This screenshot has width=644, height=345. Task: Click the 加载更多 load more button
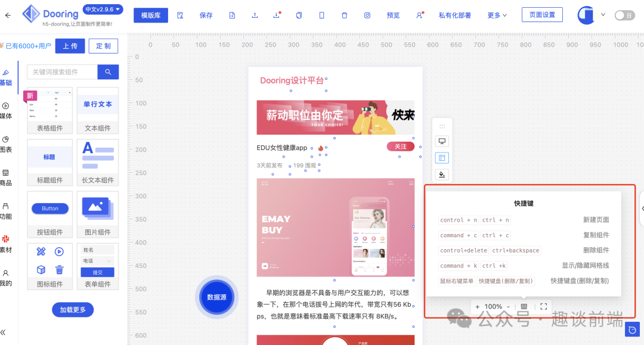[x=72, y=309]
